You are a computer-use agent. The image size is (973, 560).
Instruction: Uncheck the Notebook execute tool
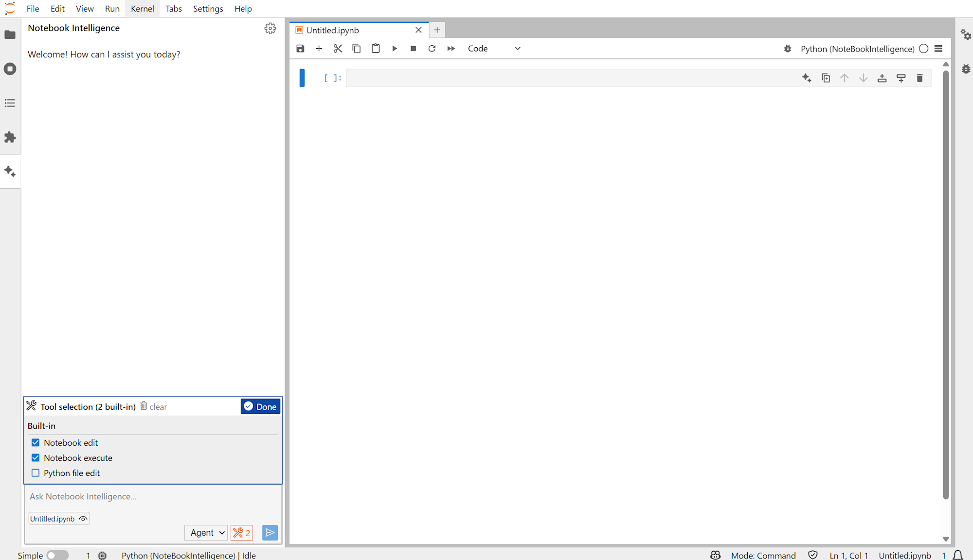coord(36,458)
